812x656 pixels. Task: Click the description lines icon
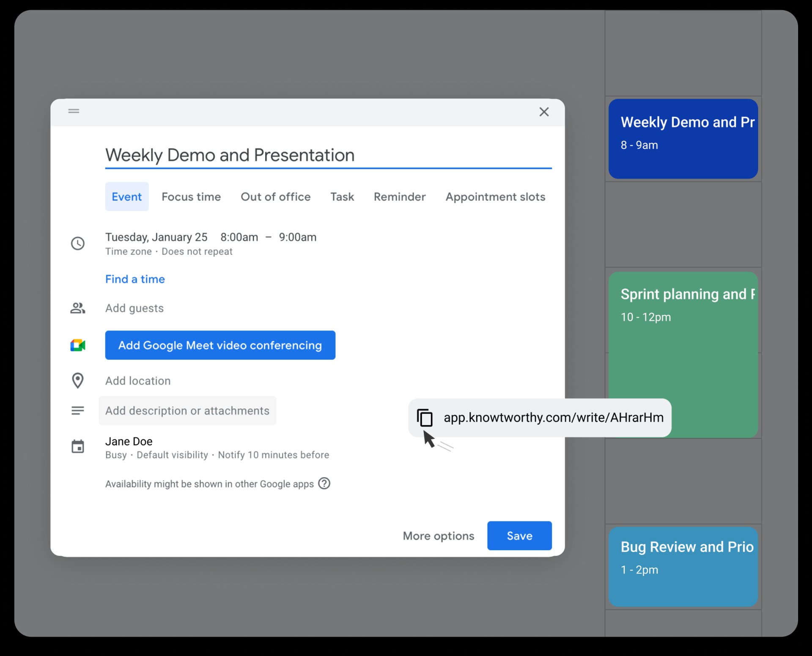tap(78, 410)
